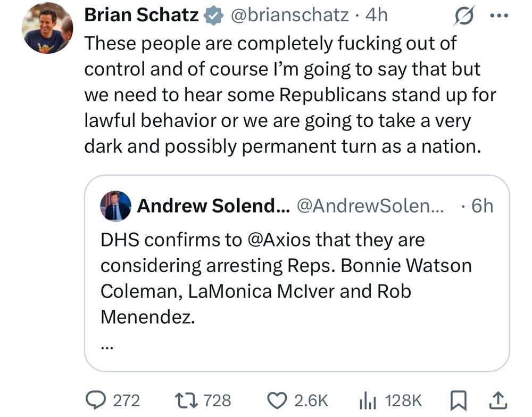532x417 pixels.
Task: Click the reply speech bubble icon
Action: point(95,400)
